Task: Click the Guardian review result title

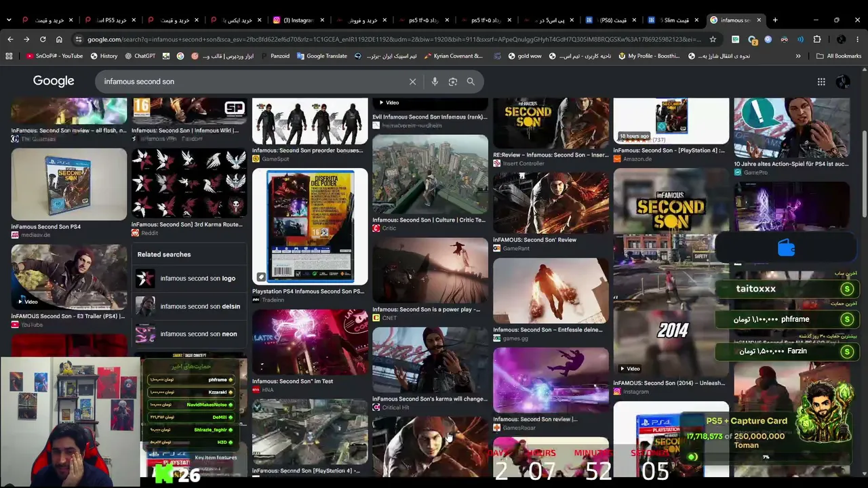Action: (x=68, y=130)
